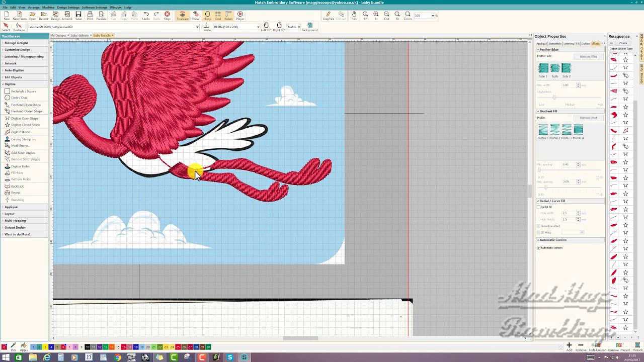Open the Outline tab in Object Properties
This screenshot has width=644, height=362.
click(586, 44)
